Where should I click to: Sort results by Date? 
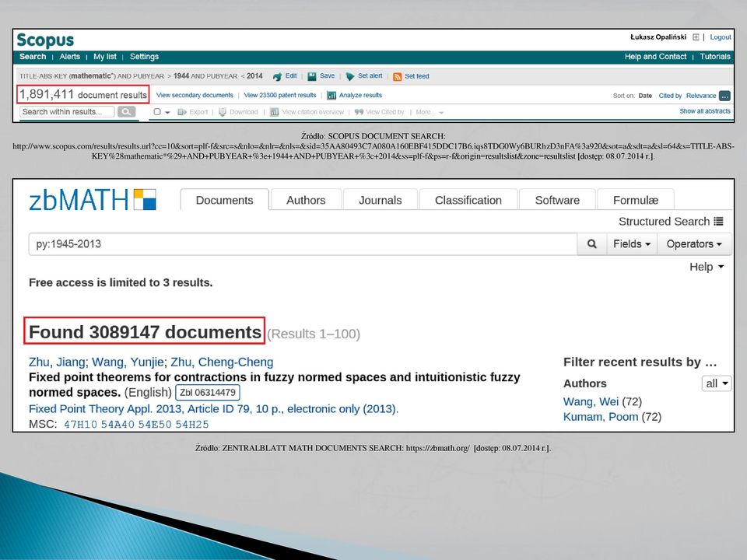coord(645,96)
